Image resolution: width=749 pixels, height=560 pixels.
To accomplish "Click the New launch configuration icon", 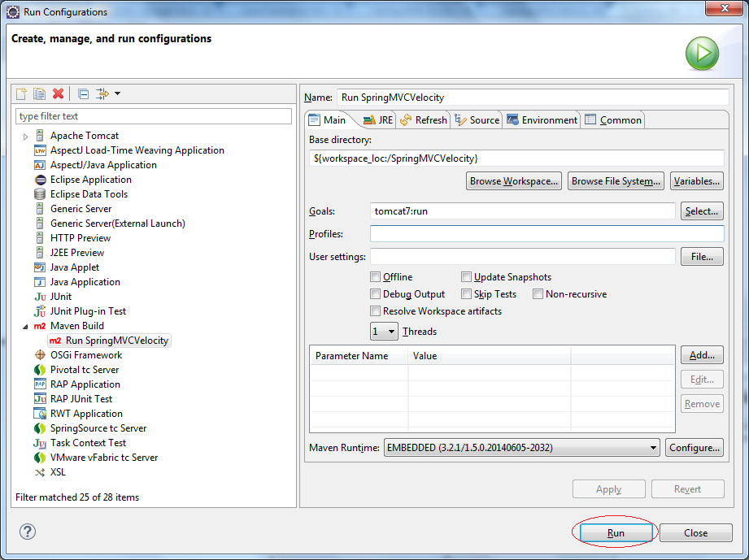I will tap(21, 93).
